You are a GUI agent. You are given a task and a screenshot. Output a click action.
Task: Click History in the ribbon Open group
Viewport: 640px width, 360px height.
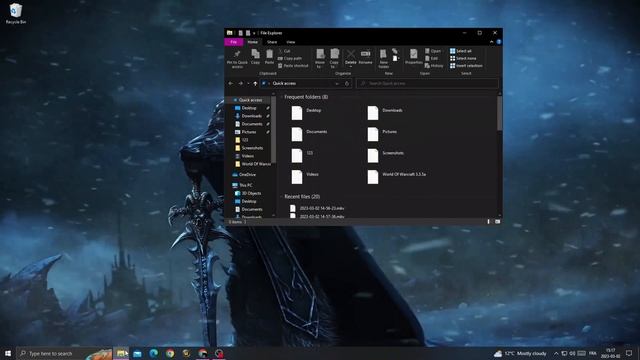434,66
